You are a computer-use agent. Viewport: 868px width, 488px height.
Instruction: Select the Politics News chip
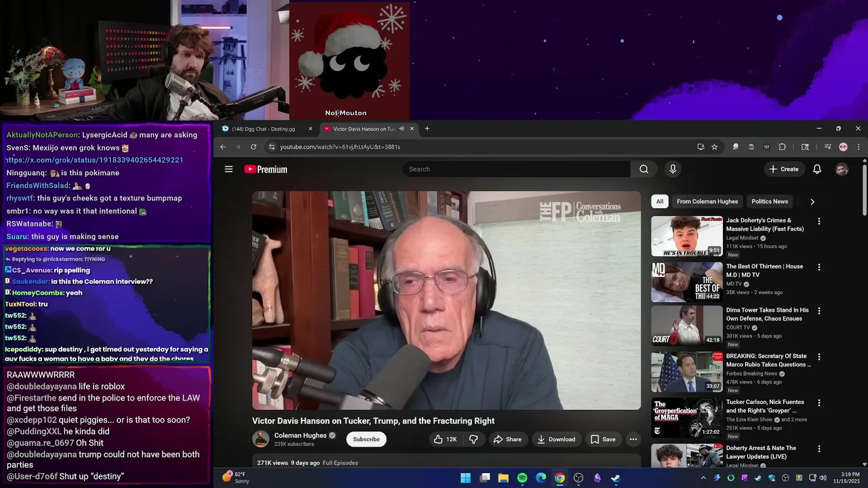point(770,201)
